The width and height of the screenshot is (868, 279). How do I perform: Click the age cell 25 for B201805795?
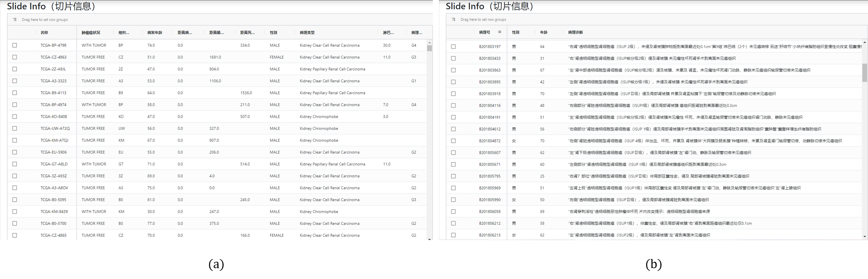click(x=542, y=176)
